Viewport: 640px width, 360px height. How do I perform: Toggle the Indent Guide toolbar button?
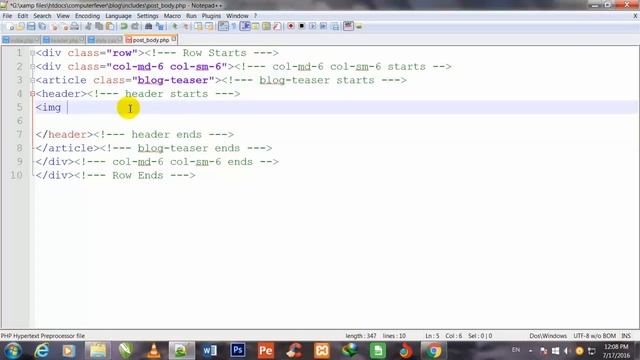(245, 27)
